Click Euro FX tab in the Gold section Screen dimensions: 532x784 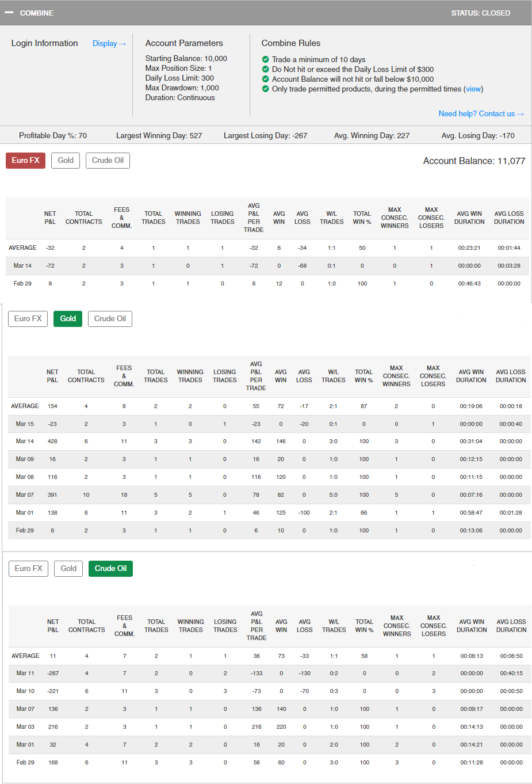pos(28,319)
